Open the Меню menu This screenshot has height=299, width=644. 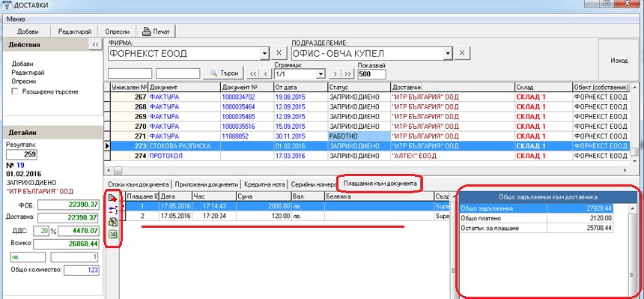pos(16,19)
